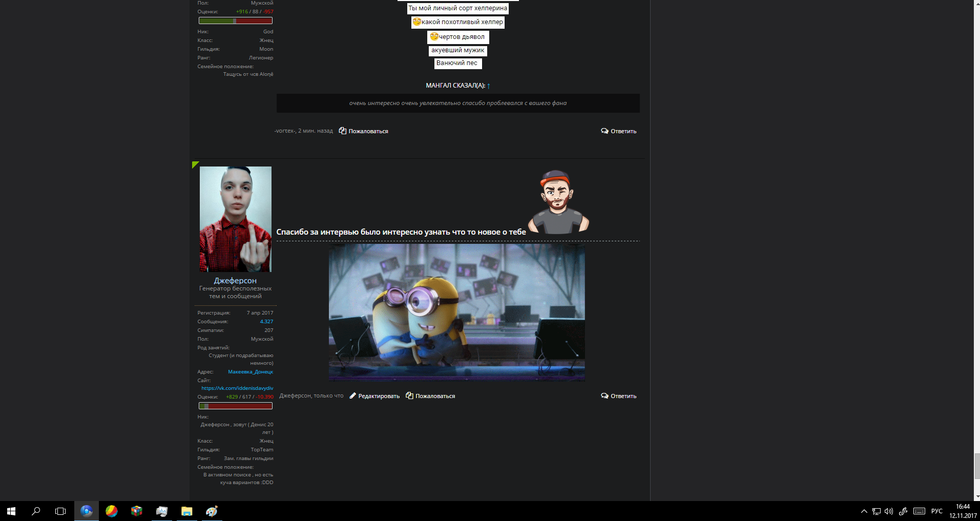Open the Пожаловаться icon on -vortex- post
This screenshot has height=521, width=980.
343,131
